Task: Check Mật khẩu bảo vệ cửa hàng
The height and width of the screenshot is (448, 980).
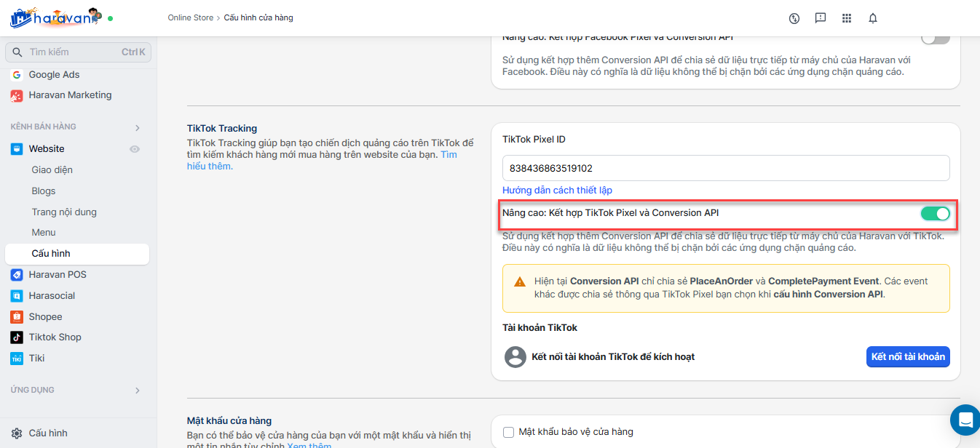Action: (509, 432)
